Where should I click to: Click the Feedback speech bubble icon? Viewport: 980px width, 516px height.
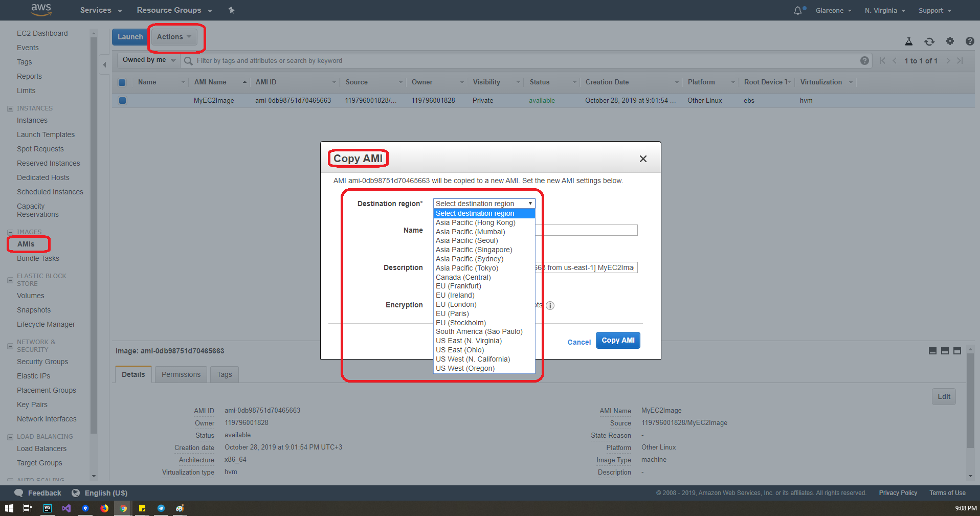coord(19,493)
